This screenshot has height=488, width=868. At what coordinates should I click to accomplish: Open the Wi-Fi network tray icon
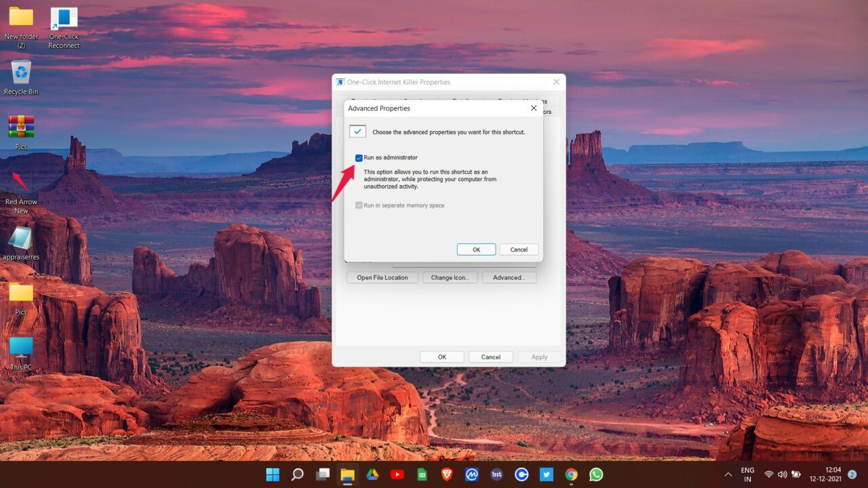click(x=768, y=474)
